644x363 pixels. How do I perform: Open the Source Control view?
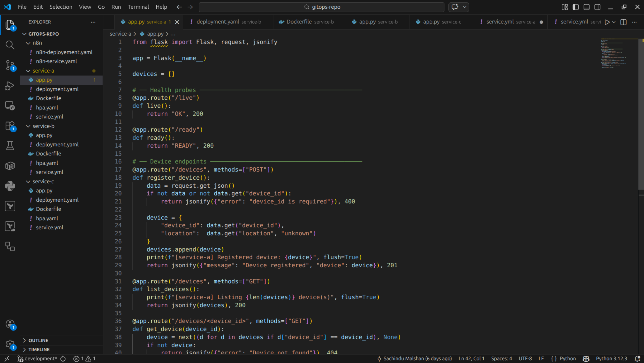click(10, 65)
